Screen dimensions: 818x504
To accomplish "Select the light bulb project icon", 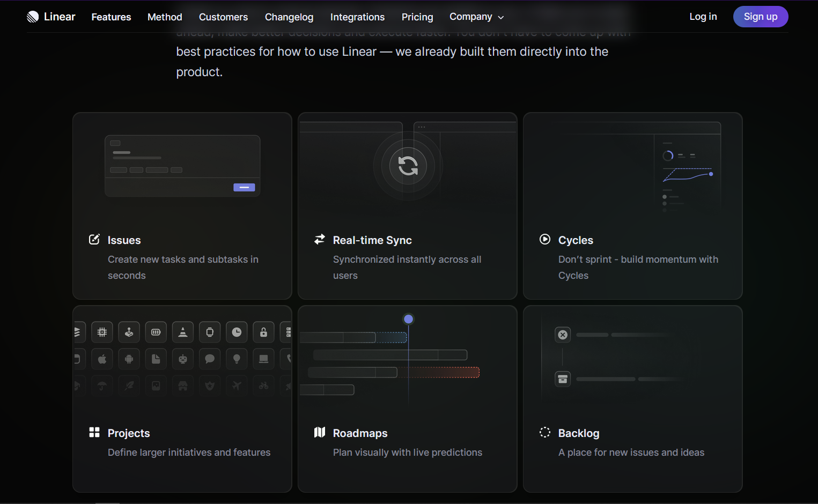I will 237,359.
